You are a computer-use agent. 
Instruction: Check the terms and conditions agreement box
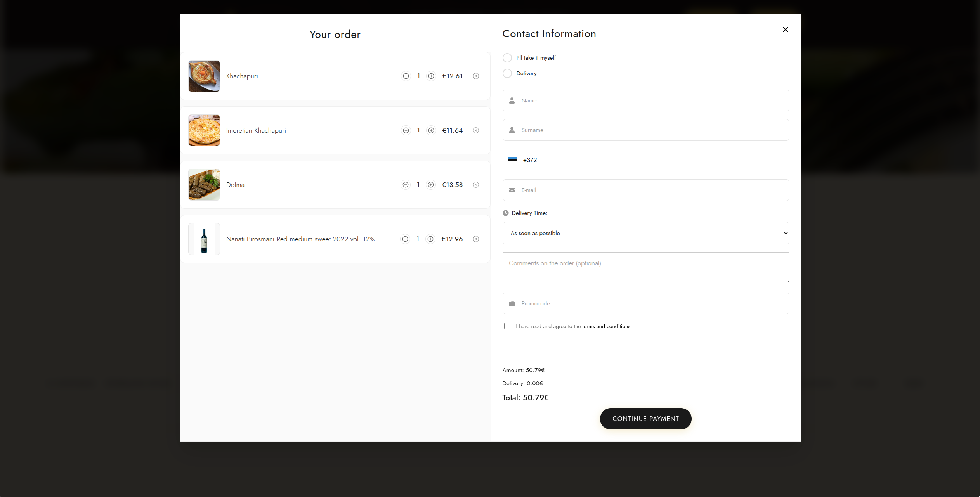[507, 326]
